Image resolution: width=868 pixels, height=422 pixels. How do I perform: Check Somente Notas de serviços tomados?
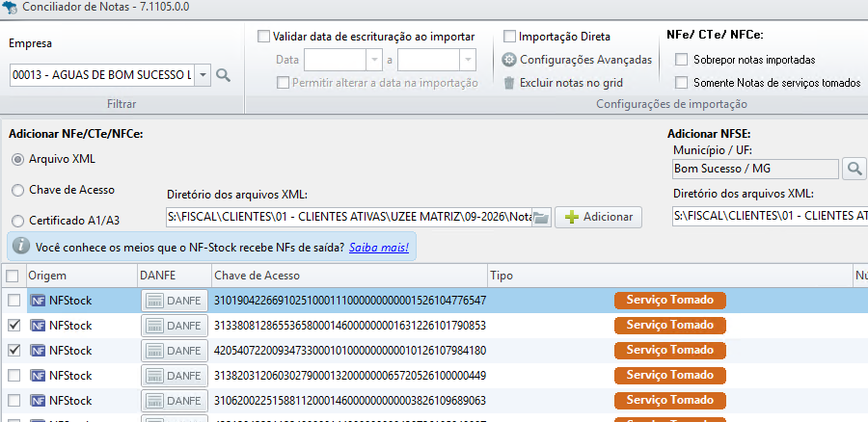[682, 83]
